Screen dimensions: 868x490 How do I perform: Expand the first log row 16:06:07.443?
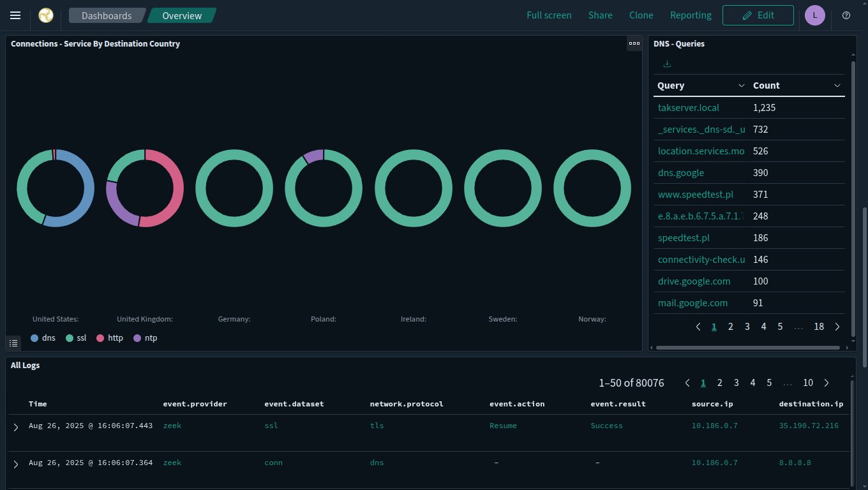click(16, 427)
